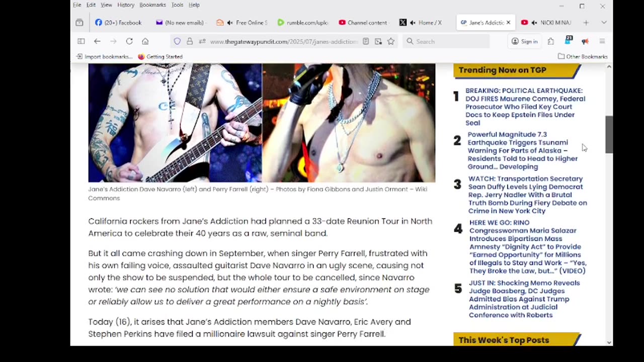This screenshot has height=362, width=644.
Task: Click the scrollbar down arrow
Action: pyautogui.click(x=609, y=342)
